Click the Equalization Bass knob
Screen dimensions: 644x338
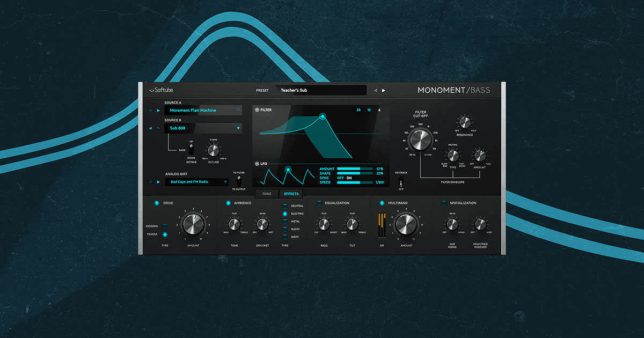pyautogui.click(x=324, y=224)
